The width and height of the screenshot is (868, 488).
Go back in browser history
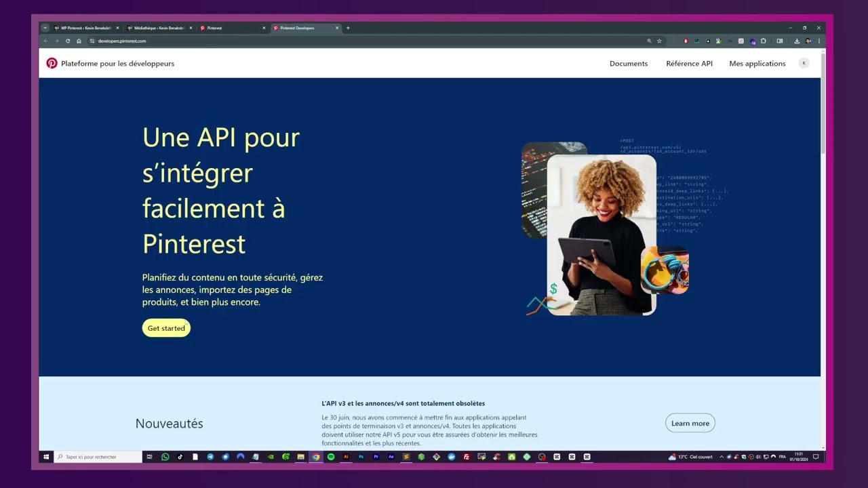point(45,41)
